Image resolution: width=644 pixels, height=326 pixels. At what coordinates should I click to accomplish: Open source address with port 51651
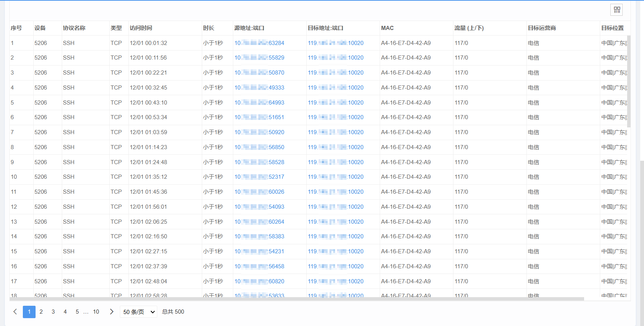point(259,117)
